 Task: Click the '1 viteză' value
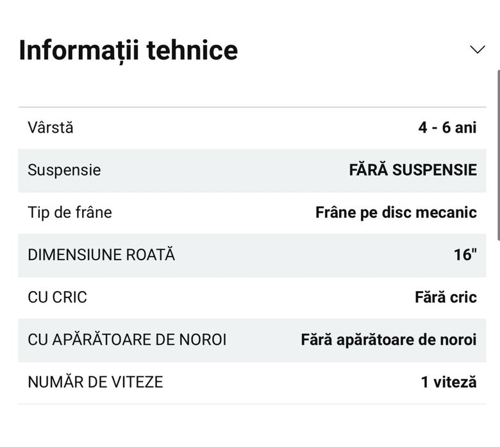(x=449, y=382)
